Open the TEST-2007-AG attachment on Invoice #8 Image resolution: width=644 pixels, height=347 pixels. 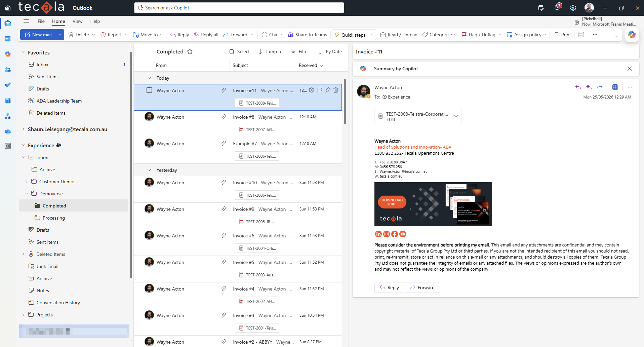pos(257,129)
